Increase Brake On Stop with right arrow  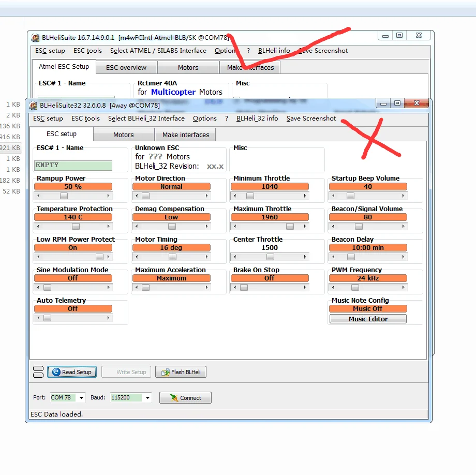coord(305,287)
